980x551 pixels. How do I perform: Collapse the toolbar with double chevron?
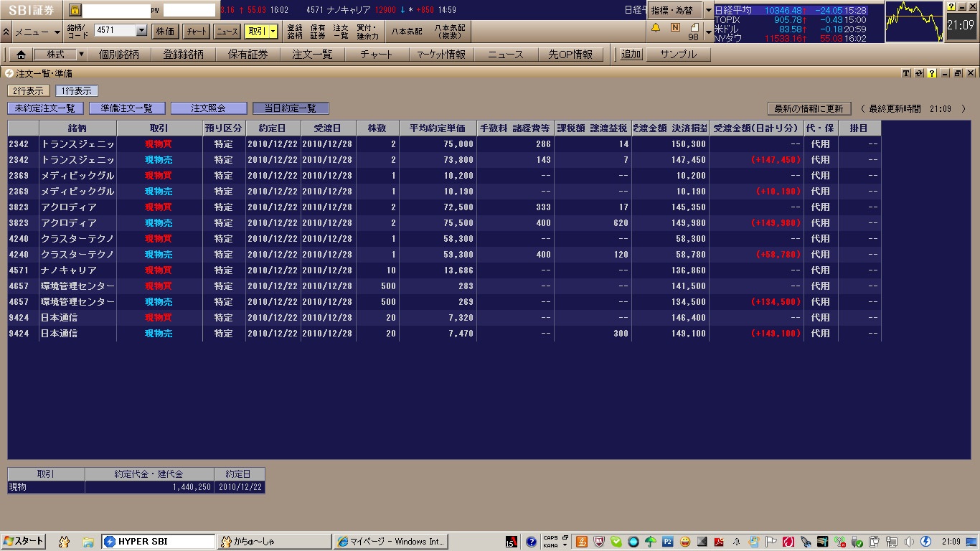click(x=6, y=32)
